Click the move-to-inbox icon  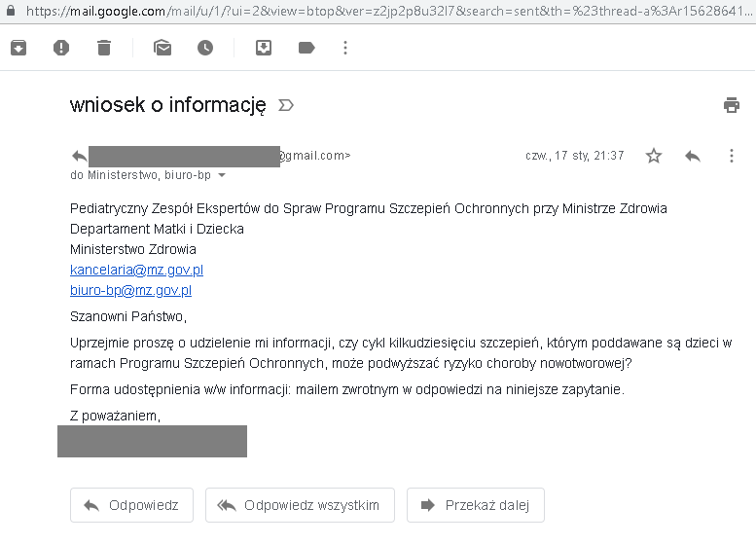[264, 48]
